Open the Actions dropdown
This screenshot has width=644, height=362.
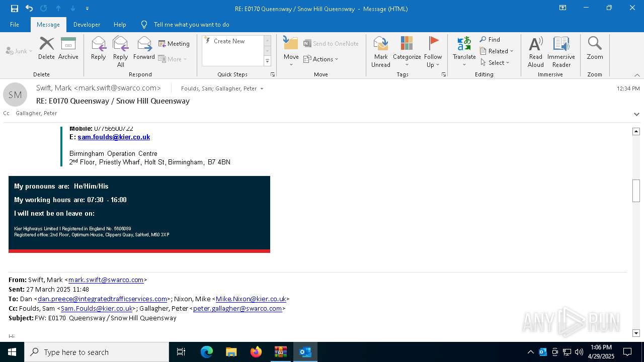coord(321,59)
